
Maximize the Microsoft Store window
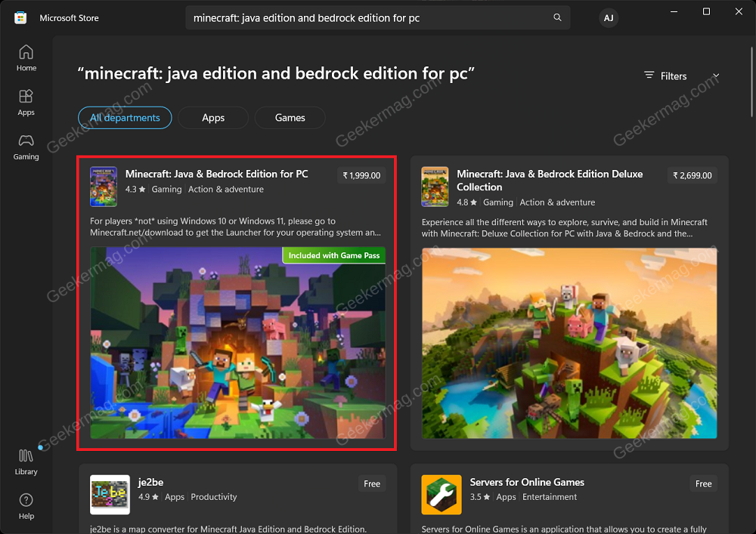[x=706, y=11]
